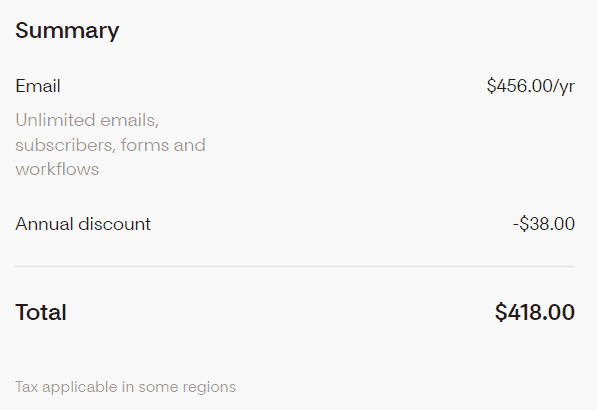
Task: Click the bold Total label
Action: (x=41, y=313)
